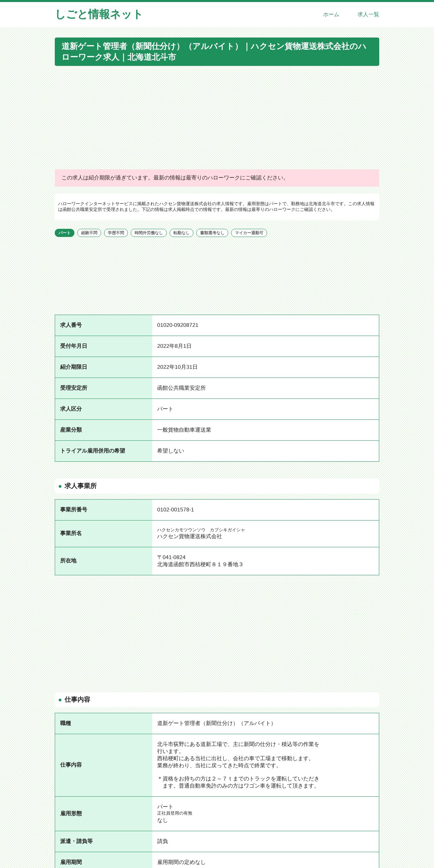Click the 雇用期間 label cell
The image size is (434, 868).
103,860
